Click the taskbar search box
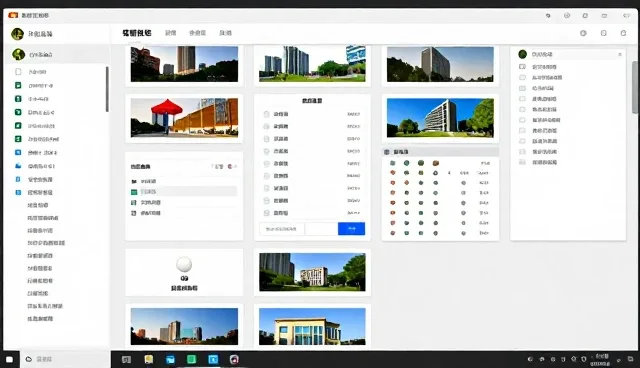Viewport: 640px width, 368px height. click(65, 359)
